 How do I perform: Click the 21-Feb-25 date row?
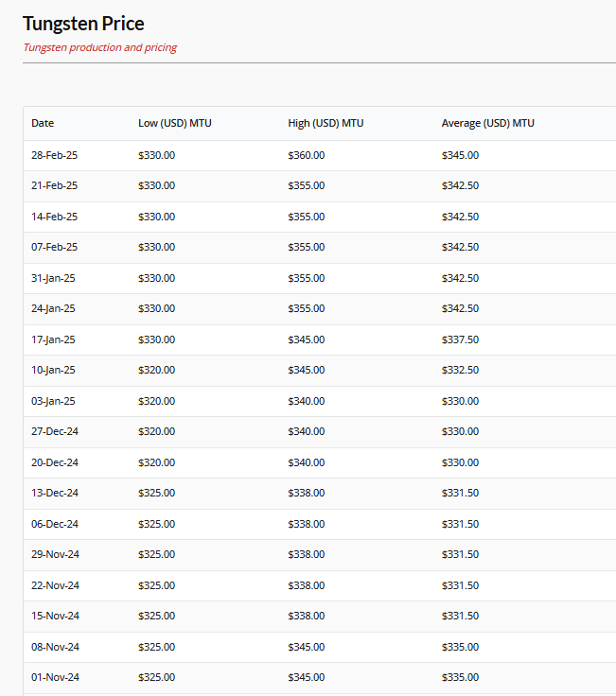[x=54, y=185]
